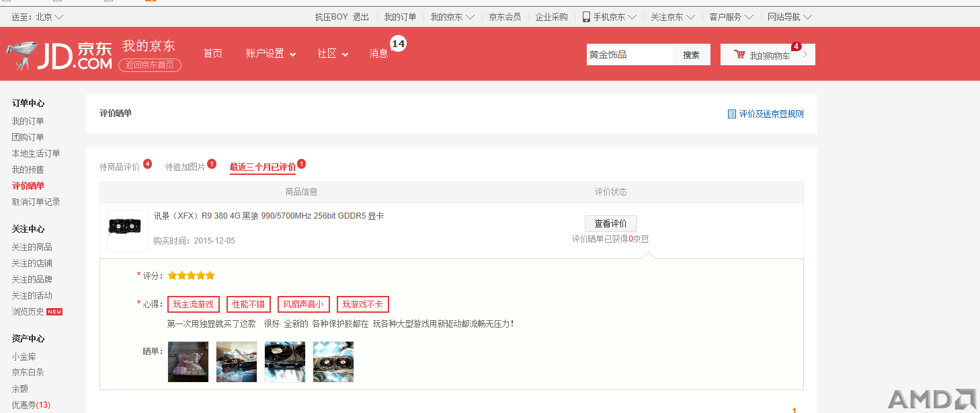Image resolution: width=980 pixels, height=413 pixels.
Task: Click the 玩游戏不卡 review tag
Action: tap(363, 305)
